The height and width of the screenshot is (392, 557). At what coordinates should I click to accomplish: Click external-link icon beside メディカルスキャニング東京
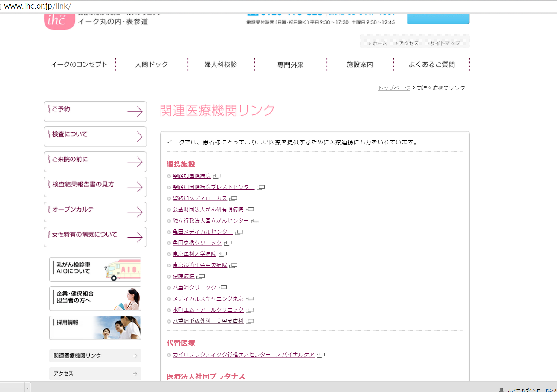coord(250,299)
